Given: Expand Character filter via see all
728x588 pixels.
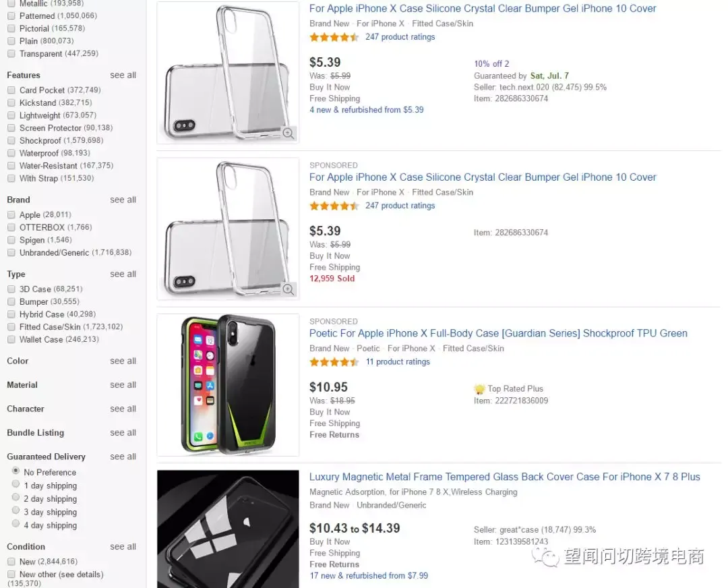Looking at the screenshot, I should point(123,409).
